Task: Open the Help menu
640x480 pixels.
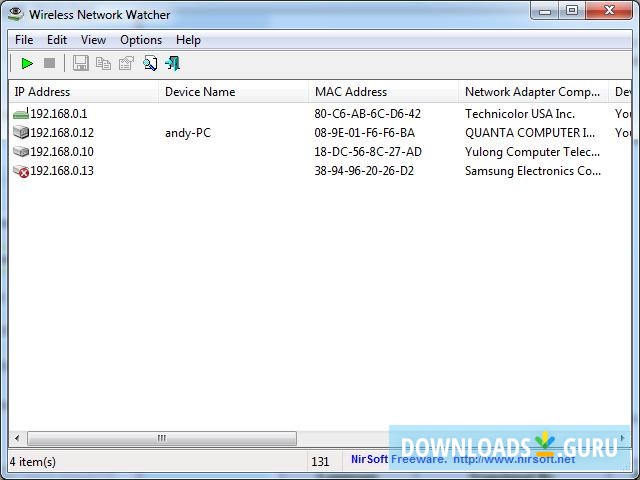Action: pyautogui.click(x=188, y=40)
